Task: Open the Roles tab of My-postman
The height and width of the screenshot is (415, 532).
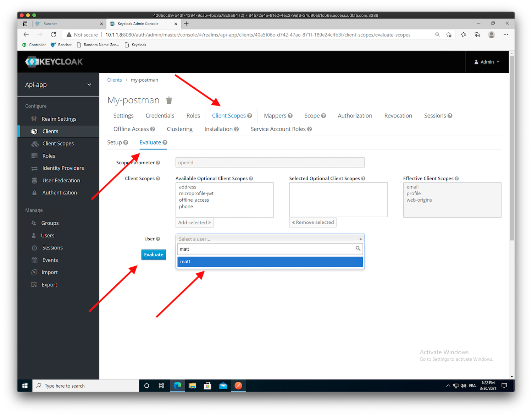Action: tap(193, 116)
